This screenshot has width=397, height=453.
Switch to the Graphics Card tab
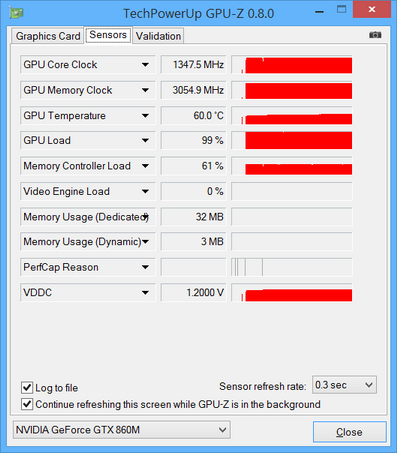click(x=48, y=36)
